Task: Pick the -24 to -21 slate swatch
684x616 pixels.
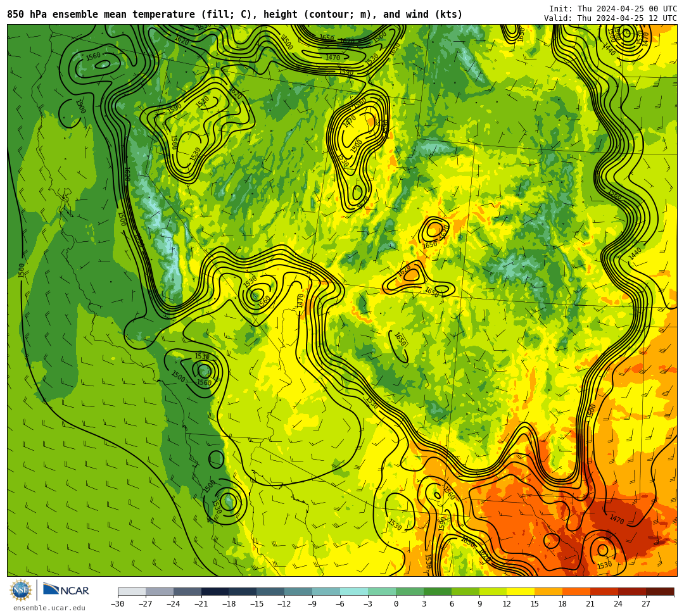Action: (187, 591)
